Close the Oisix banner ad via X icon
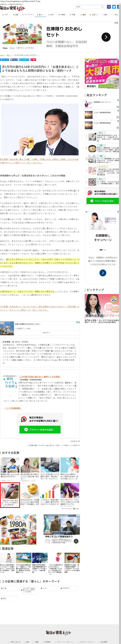The image size is (121, 644). coord(117,23)
